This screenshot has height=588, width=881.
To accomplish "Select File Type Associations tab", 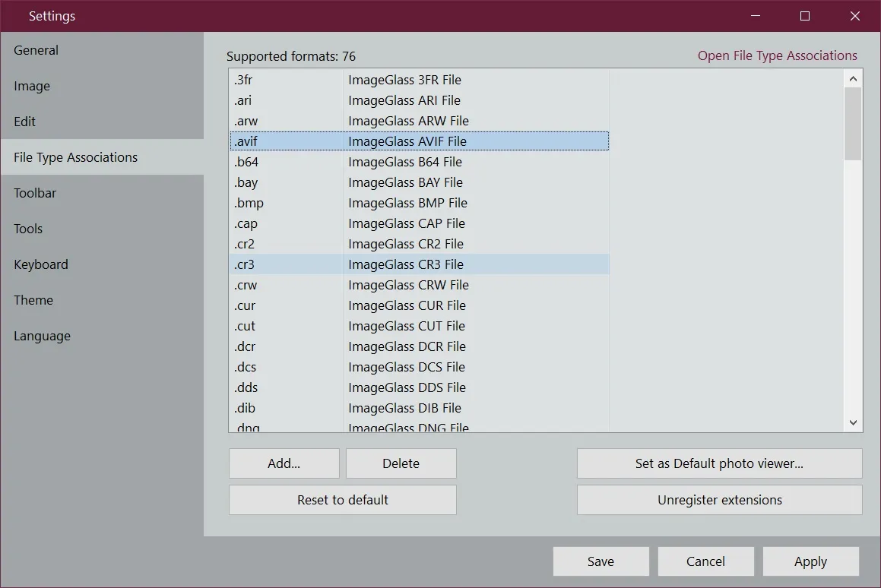I will click(102, 157).
